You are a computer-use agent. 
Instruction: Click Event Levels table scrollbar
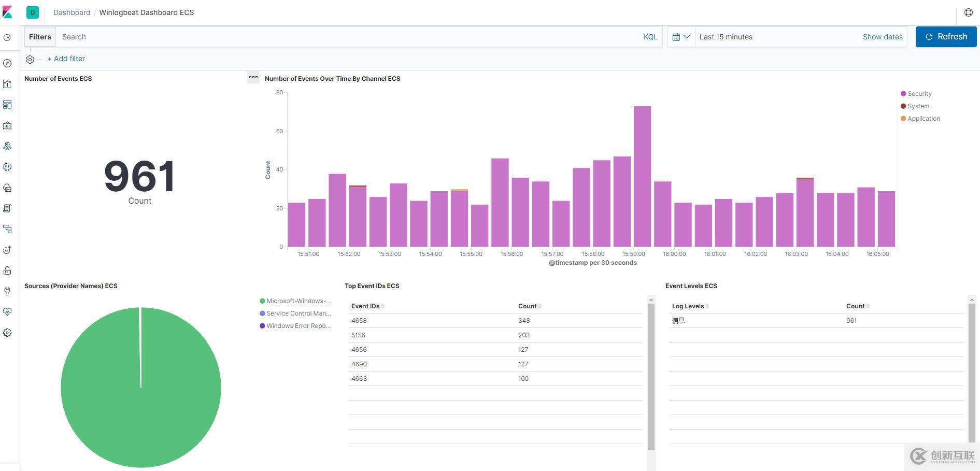point(972,373)
